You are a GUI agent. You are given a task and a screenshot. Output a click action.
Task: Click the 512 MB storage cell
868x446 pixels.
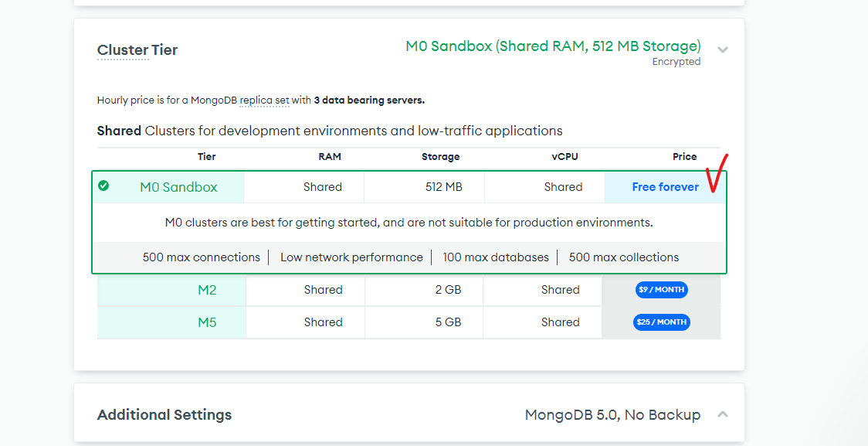pyautogui.click(x=425, y=187)
